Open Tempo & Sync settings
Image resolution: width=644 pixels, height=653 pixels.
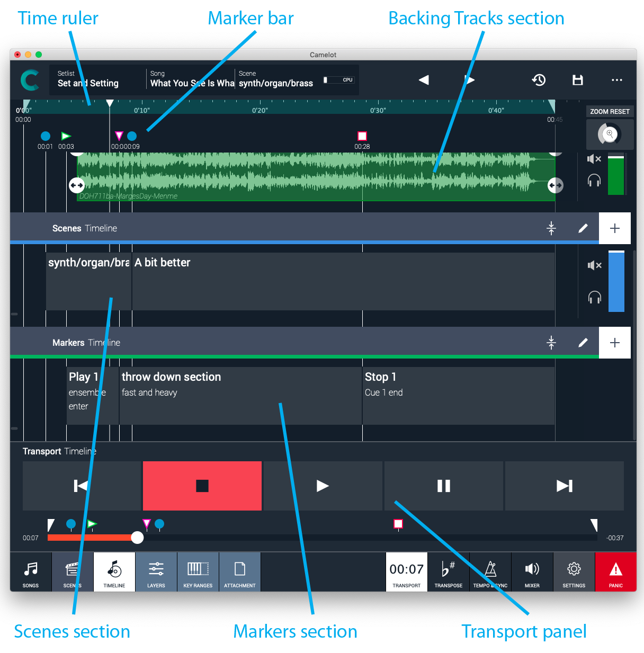(x=490, y=572)
